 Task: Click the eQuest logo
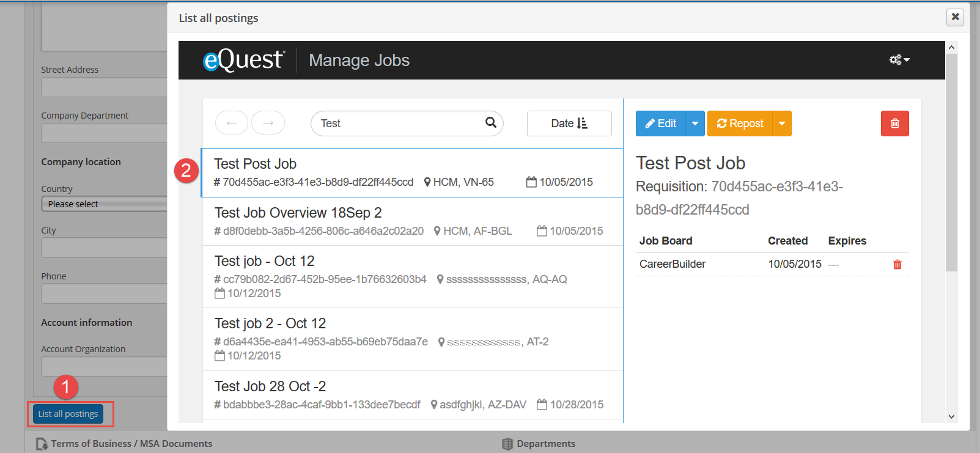(243, 60)
